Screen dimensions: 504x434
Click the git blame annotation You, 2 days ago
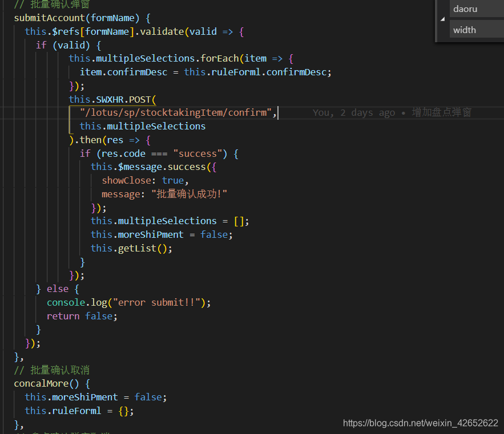pyautogui.click(x=392, y=112)
